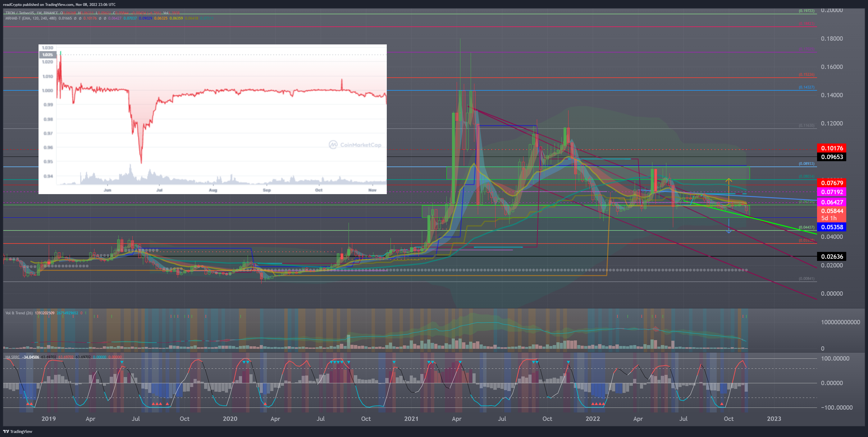
Task: Select the TRON / TetherUS symbol legend
Action: [32, 13]
